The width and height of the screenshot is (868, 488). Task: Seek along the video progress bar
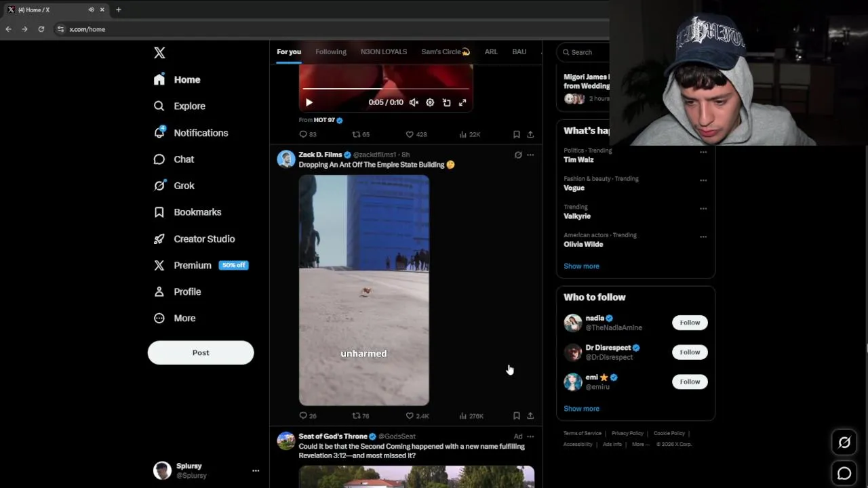[x=385, y=89]
